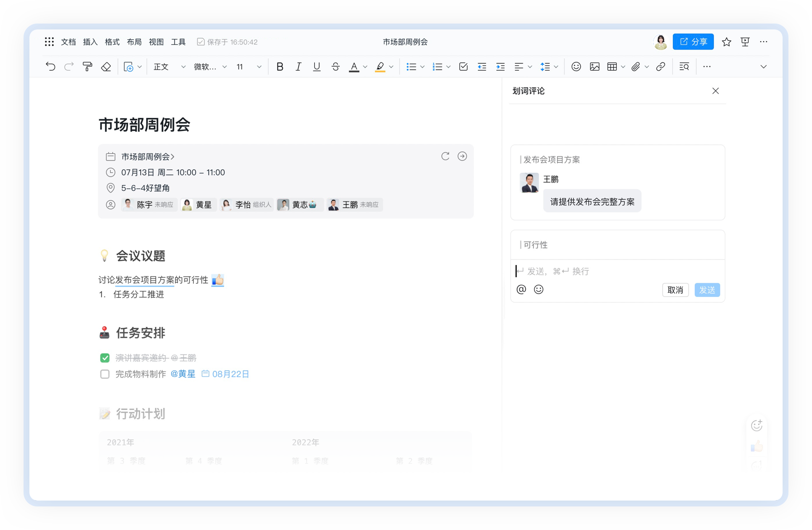Uncheck the completed 演讲嘉宾邀约 task
Image resolution: width=812 pixels, height=530 pixels.
point(104,358)
